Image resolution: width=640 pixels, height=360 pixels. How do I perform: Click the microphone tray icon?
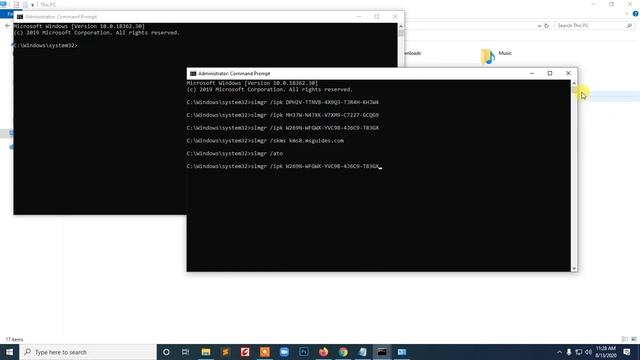click(x=569, y=352)
